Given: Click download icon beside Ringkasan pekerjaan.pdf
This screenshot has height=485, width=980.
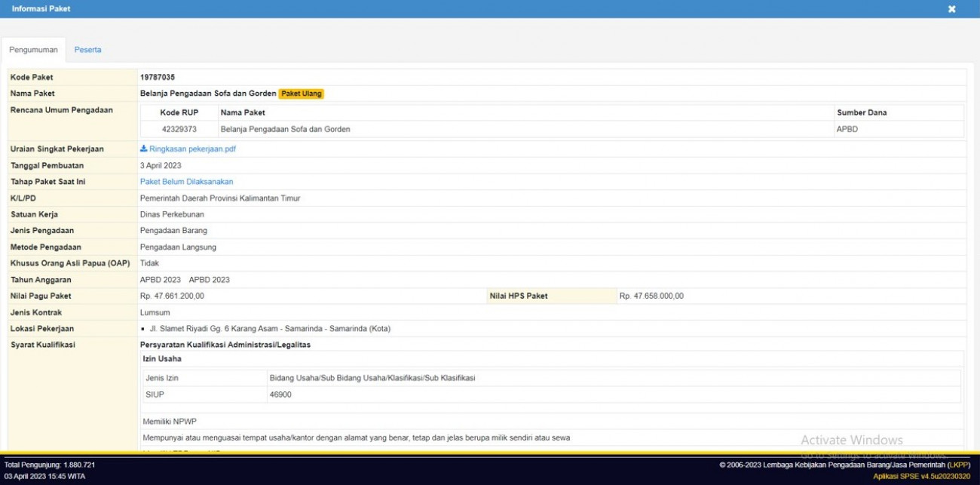Looking at the screenshot, I should coord(144,149).
